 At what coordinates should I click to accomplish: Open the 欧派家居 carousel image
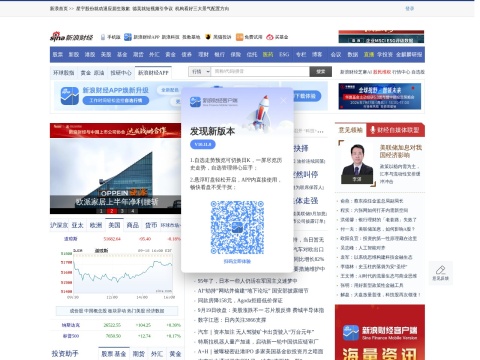tap(115, 177)
